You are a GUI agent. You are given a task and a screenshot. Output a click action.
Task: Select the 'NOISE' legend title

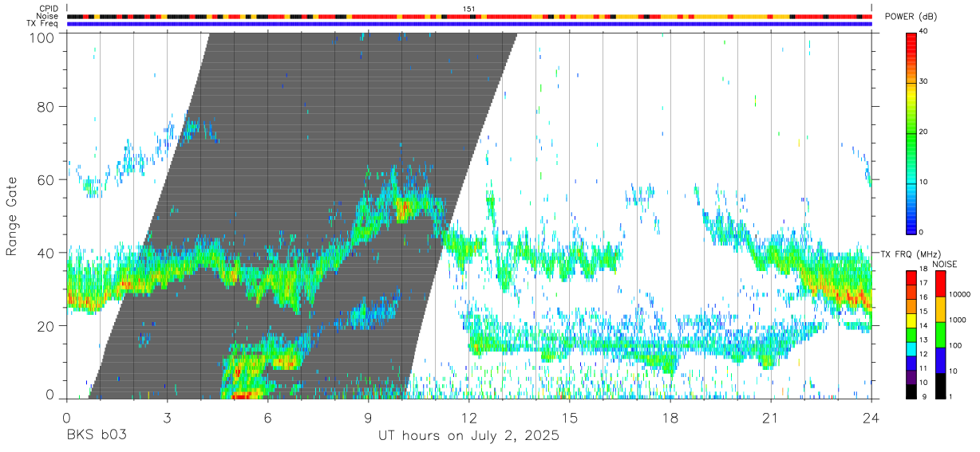(944, 264)
